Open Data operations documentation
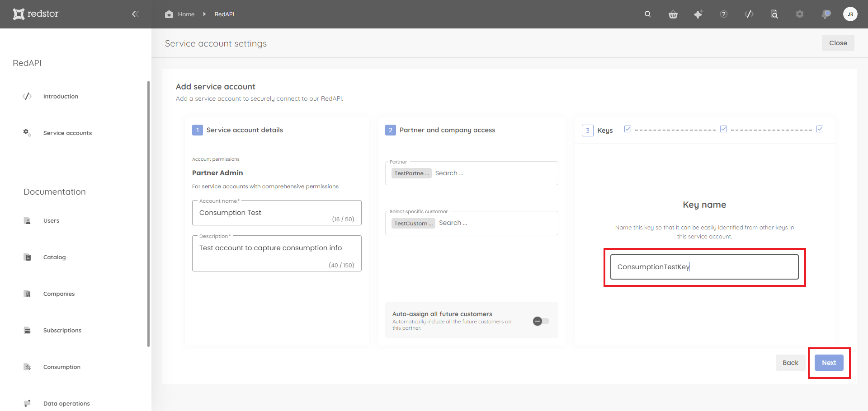This screenshot has height=411, width=868. point(66,403)
